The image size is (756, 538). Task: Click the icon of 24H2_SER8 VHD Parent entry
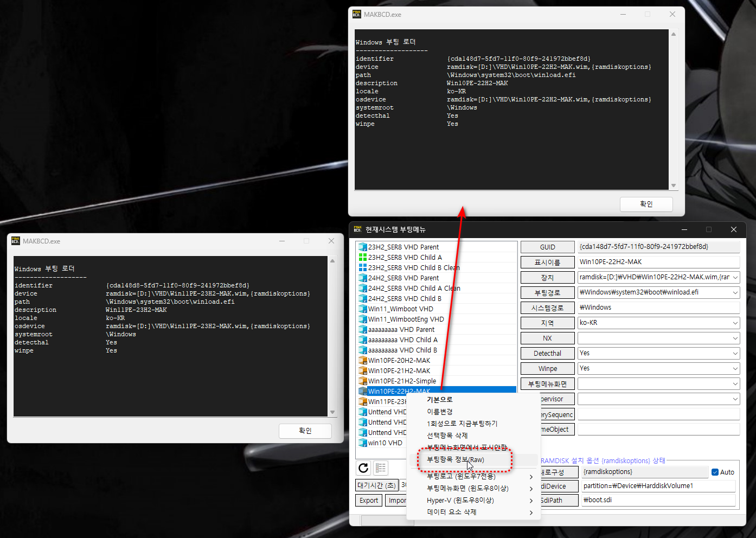point(363,278)
